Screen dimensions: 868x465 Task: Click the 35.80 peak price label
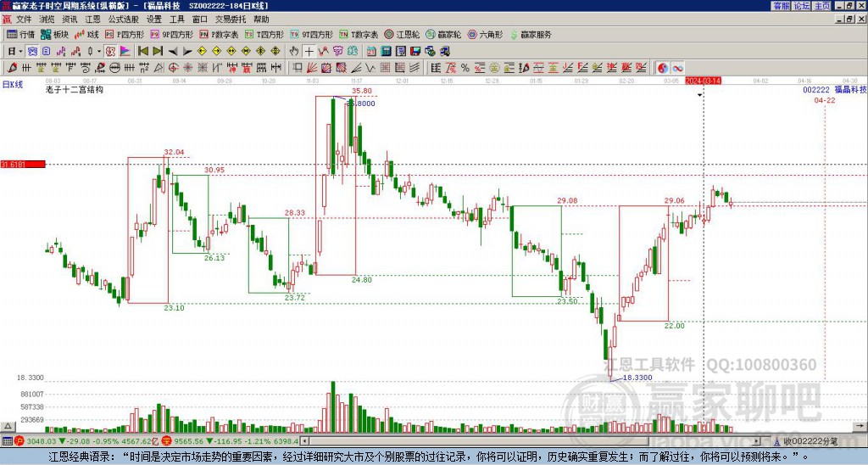(361, 91)
